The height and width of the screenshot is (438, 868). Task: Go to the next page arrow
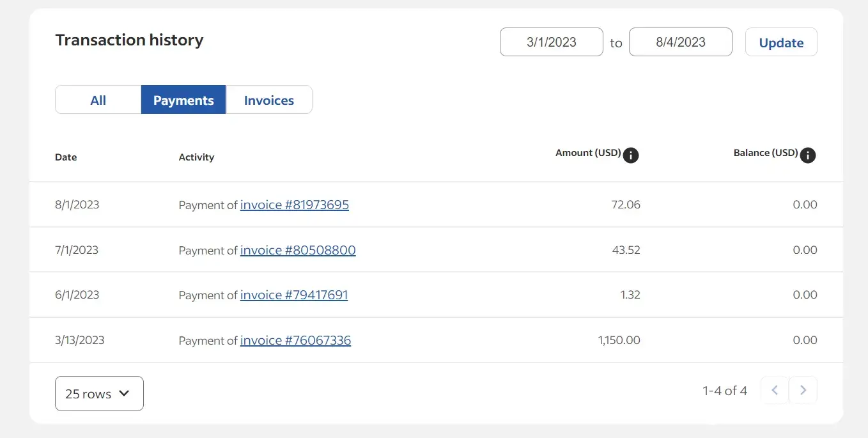[803, 390]
